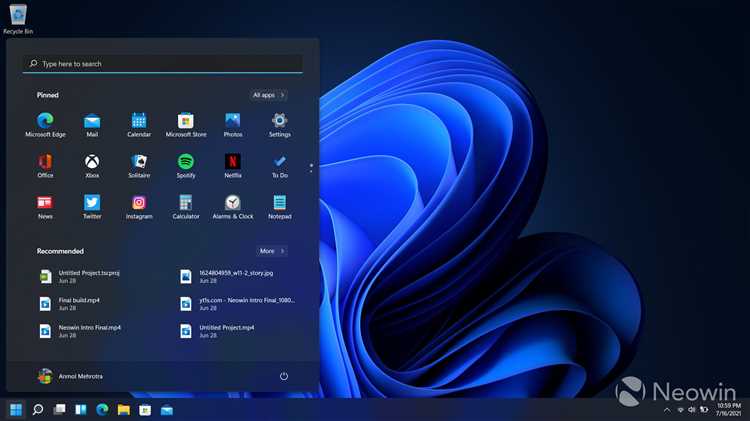Viewport: 750px width, 421px height.
Task: Launch the Photos app
Action: [x=232, y=124]
